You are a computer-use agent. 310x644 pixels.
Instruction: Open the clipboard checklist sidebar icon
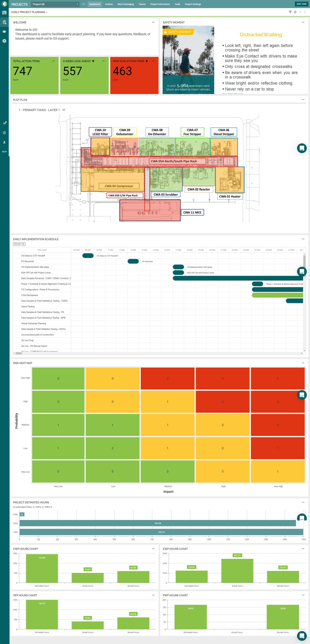[4, 22]
